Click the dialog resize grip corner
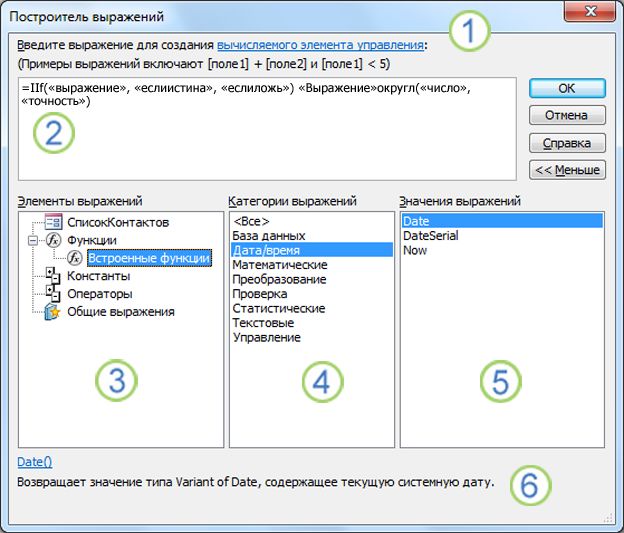The height and width of the screenshot is (533, 624). point(608,517)
